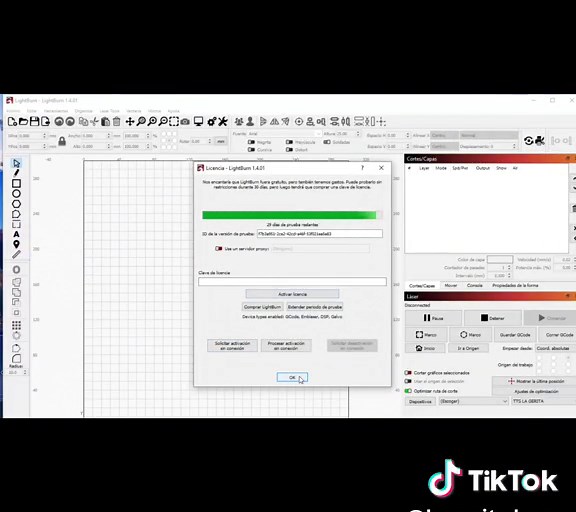Select the Cortes/Capas tab
The height and width of the screenshot is (512, 576).
click(422, 285)
